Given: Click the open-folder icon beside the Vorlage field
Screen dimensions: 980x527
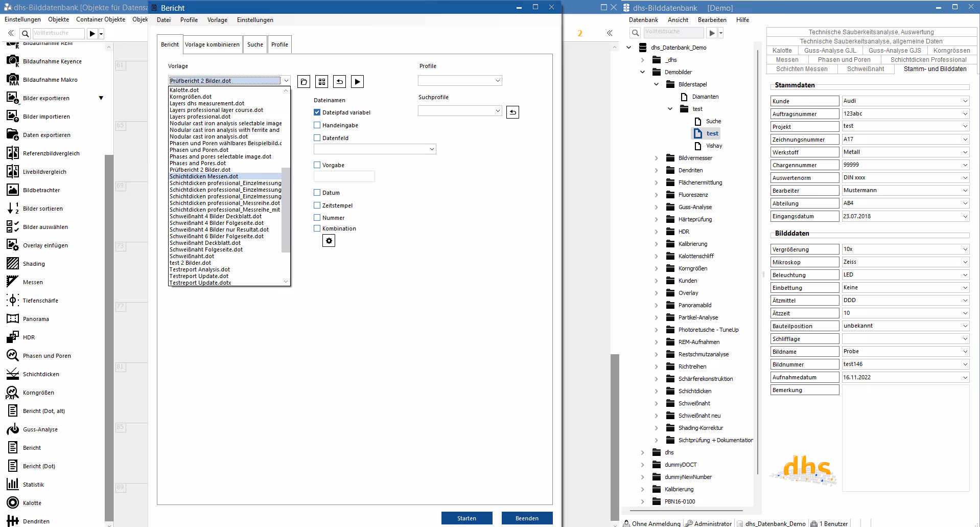Looking at the screenshot, I should (x=304, y=82).
